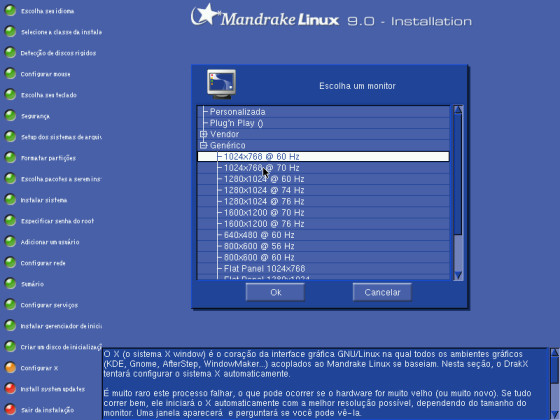The height and width of the screenshot is (420, 560).
Task: Click the green LED beside Escolha seu idioma
Action: 10,11
